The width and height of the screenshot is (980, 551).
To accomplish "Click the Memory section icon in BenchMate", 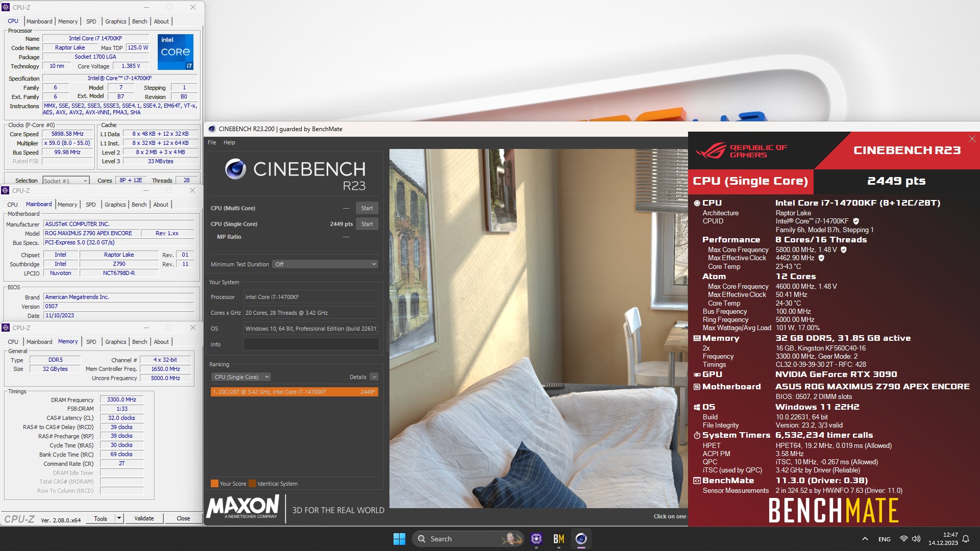I will [x=697, y=338].
